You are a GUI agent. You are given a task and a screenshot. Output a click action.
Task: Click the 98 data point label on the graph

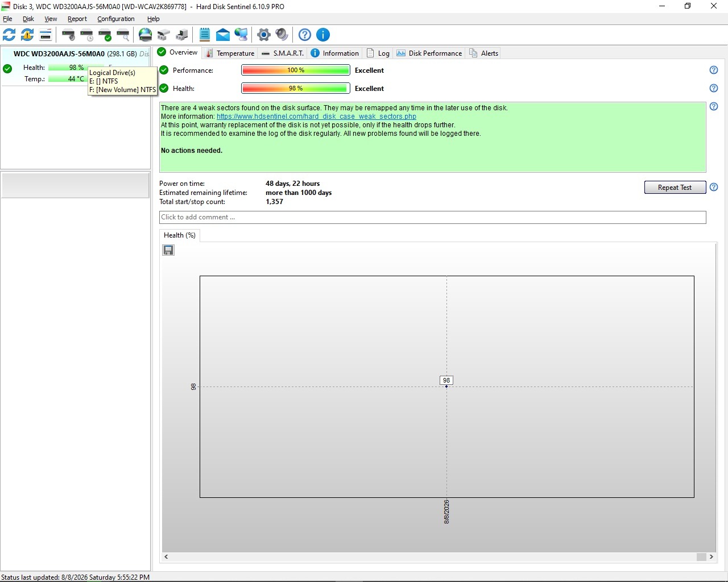pos(446,380)
